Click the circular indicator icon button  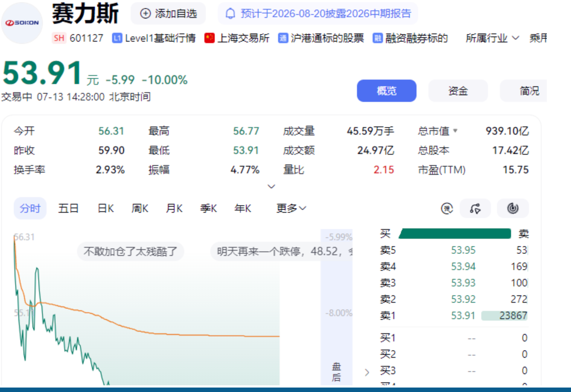pos(513,208)
